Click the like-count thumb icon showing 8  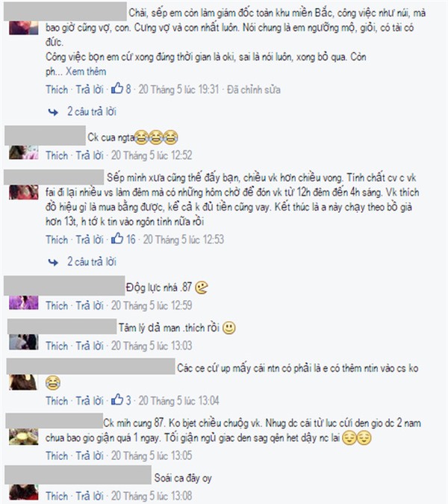(x=117, y=88)
